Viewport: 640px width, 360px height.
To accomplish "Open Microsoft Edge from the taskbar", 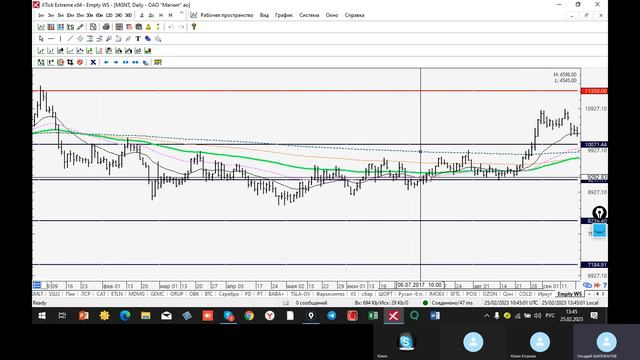I will coord(125,316).
